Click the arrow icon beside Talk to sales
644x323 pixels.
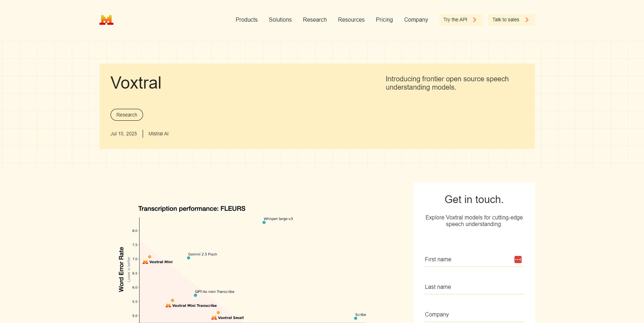(527, 20)
